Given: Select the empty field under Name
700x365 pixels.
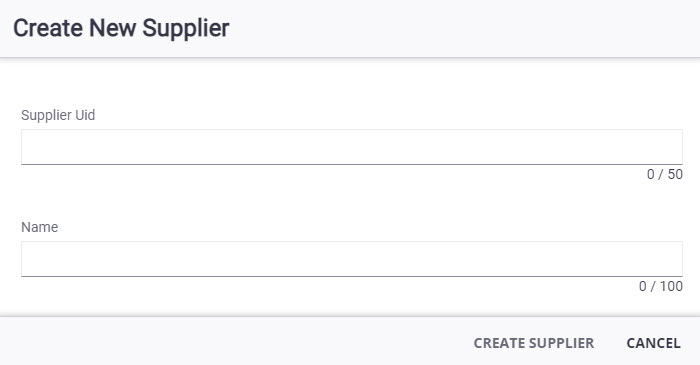Looking at the screenshot, I should tap(352, 259).
